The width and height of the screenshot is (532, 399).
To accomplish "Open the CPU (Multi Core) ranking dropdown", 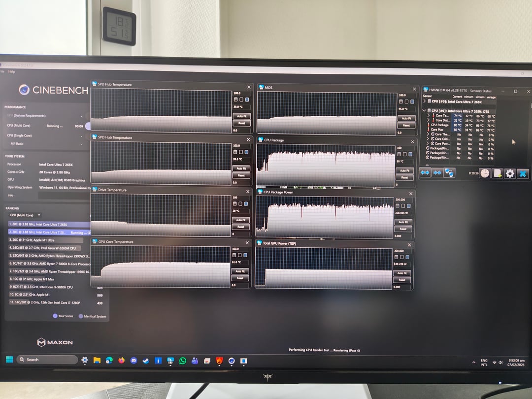I will tap(25, 215).
